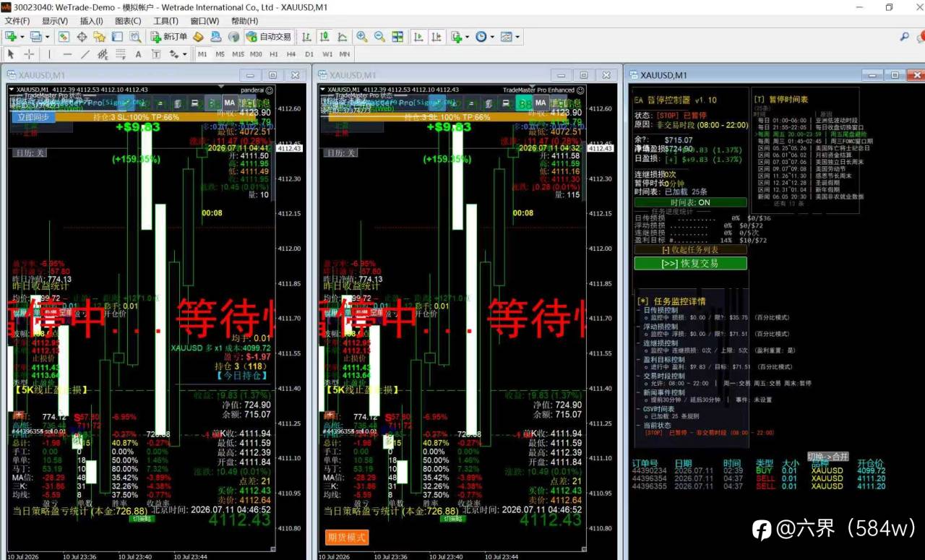Open the profiles dropdown arrow
The width and height of the screenshot is (925, 560).
tap(47, 37)
